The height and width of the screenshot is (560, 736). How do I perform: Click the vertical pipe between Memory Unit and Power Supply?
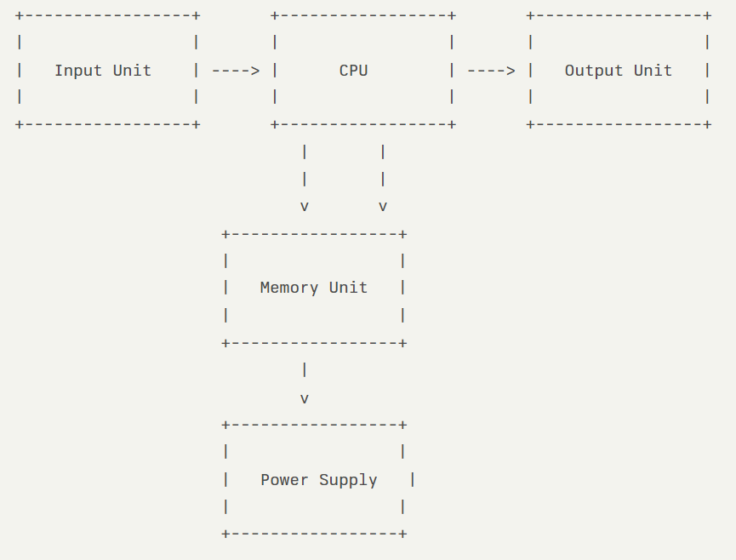pos(305,370)
